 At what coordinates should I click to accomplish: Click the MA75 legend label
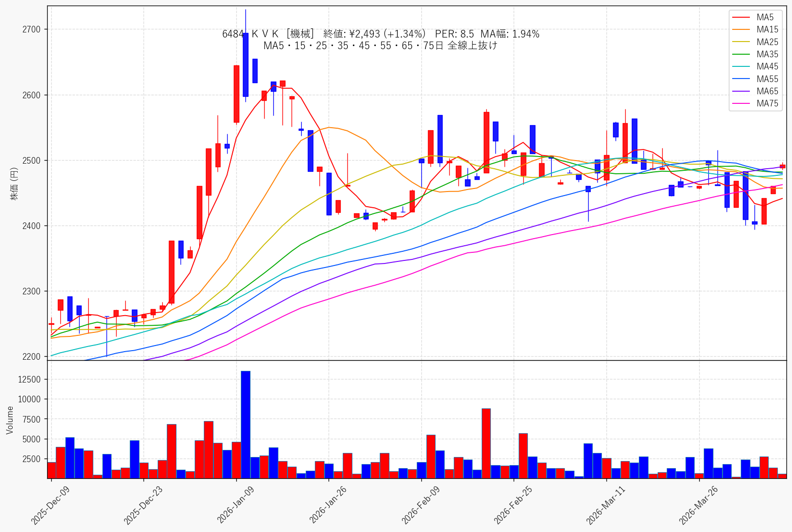pyautogui.click(x=767, y=103)
